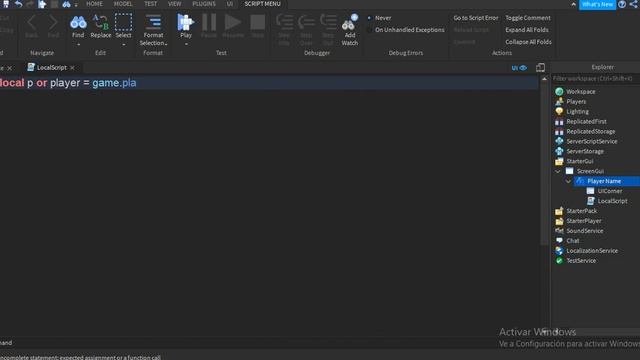Open the Find dropdown arrow

(78, 44)
